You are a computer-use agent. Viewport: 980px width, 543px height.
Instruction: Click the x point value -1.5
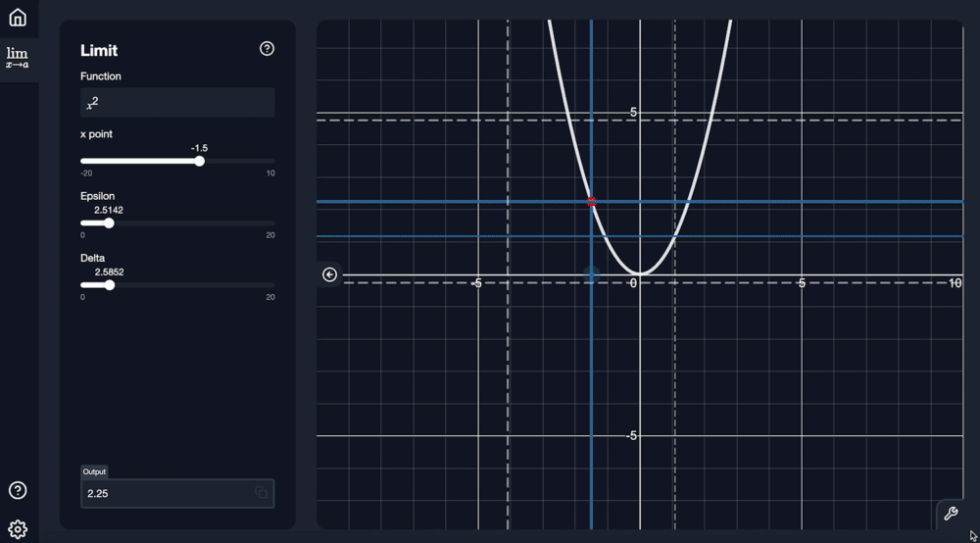[199, 148]
